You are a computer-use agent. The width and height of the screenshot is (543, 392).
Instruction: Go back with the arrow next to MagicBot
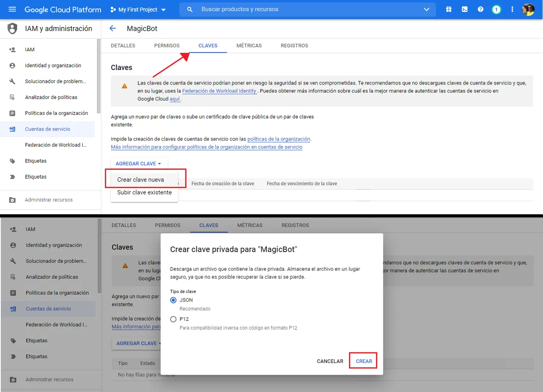pyautogui.click(x=112, y=28)
